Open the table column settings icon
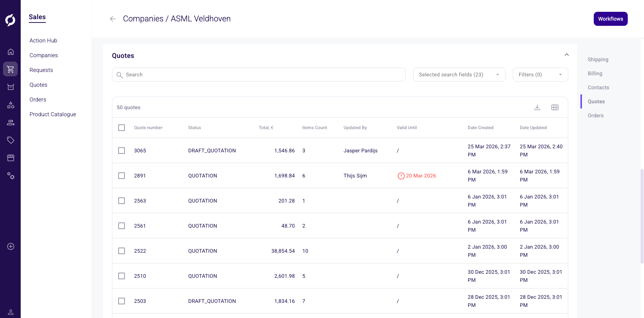 pyautogui.click(x=555, y=107)
